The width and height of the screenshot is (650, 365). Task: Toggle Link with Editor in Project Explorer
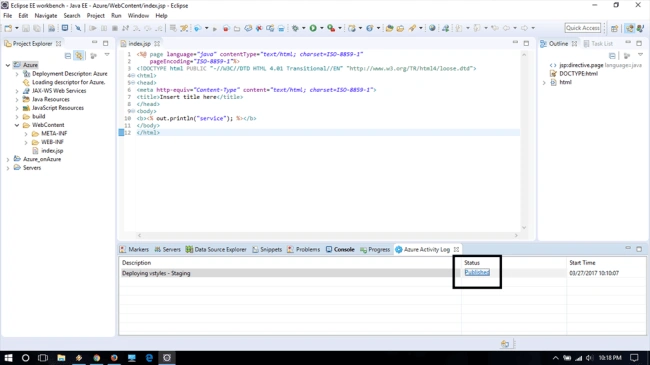[x=79, y=56]
